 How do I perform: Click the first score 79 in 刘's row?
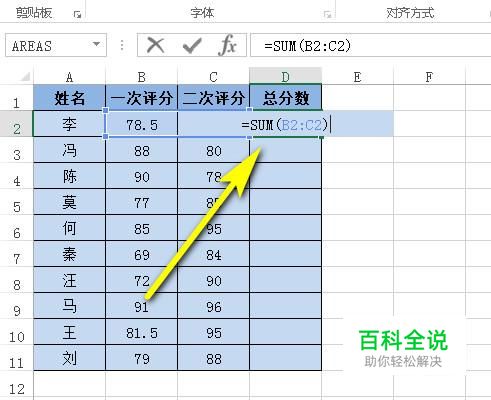[x=142, y=358]
